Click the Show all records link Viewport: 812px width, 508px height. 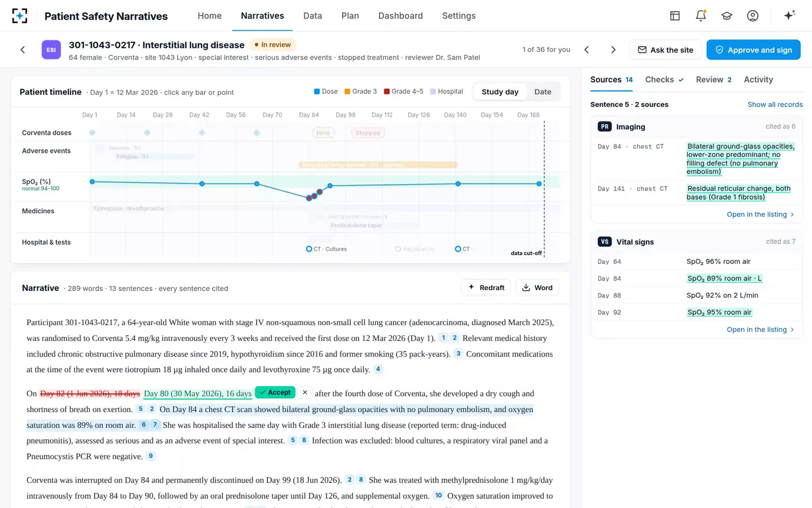click(x=775, y=104)
